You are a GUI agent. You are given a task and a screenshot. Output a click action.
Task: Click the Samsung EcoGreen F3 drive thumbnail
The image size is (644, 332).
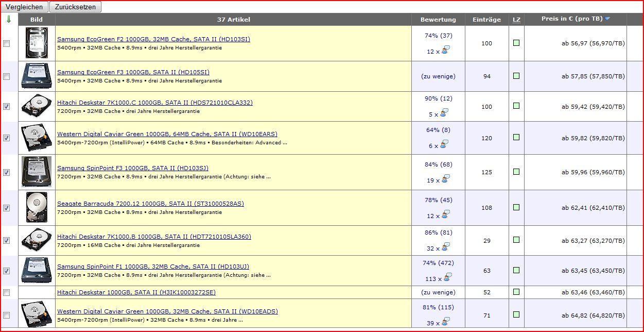(x=37, y=76)
